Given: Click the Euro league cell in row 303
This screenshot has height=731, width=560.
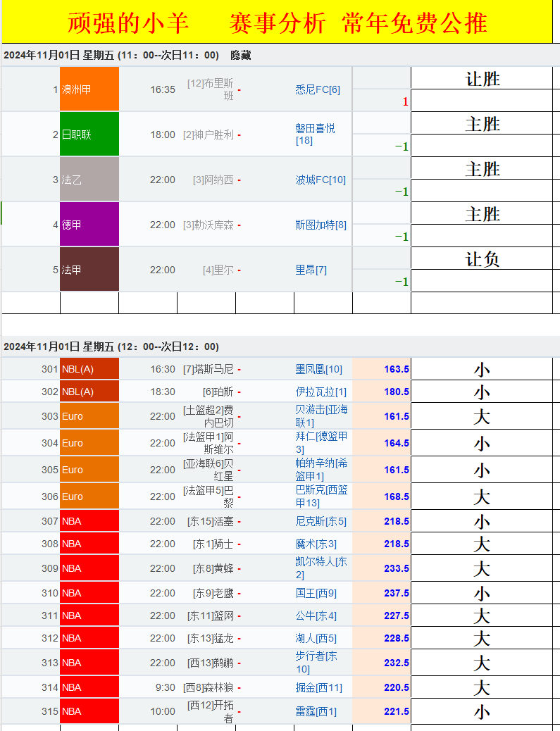Looking at the screenshot, I should click(89, 416).
